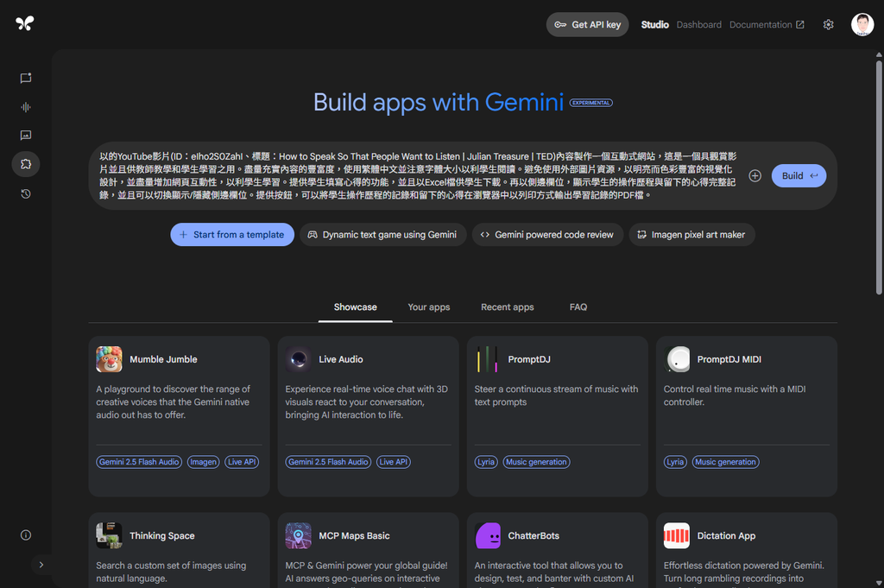This screenshot has height=588, width=884.
Task: Go to Dashboard in top navigation
Action: coord(699,25)
